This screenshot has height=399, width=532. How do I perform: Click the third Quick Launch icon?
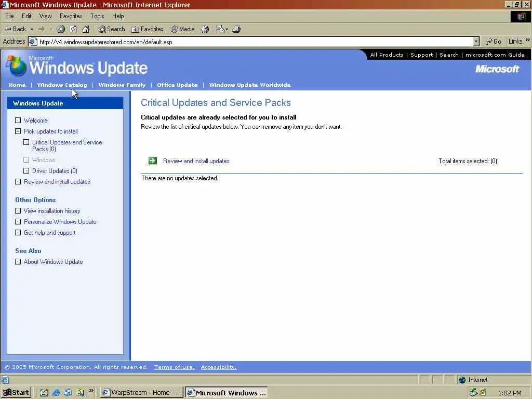(x=68, y=393)
